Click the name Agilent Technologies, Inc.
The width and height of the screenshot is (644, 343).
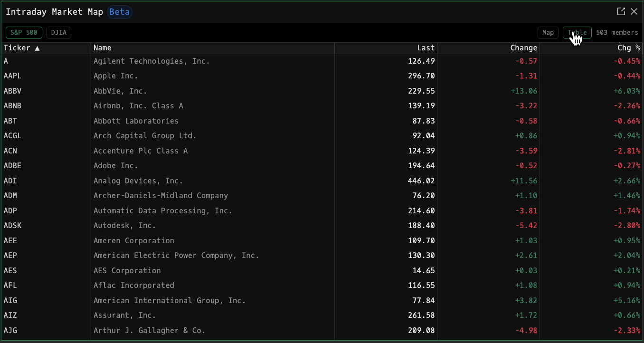pos(152,61)
